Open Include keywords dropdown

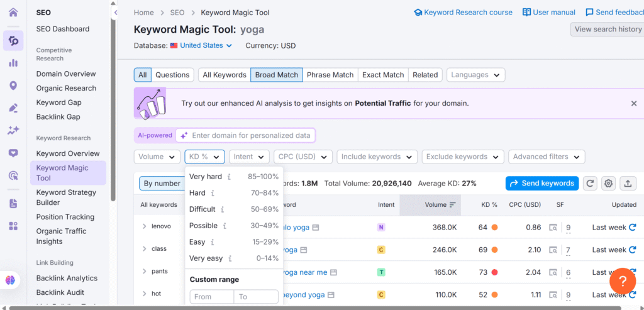click(x=377, y=157)
